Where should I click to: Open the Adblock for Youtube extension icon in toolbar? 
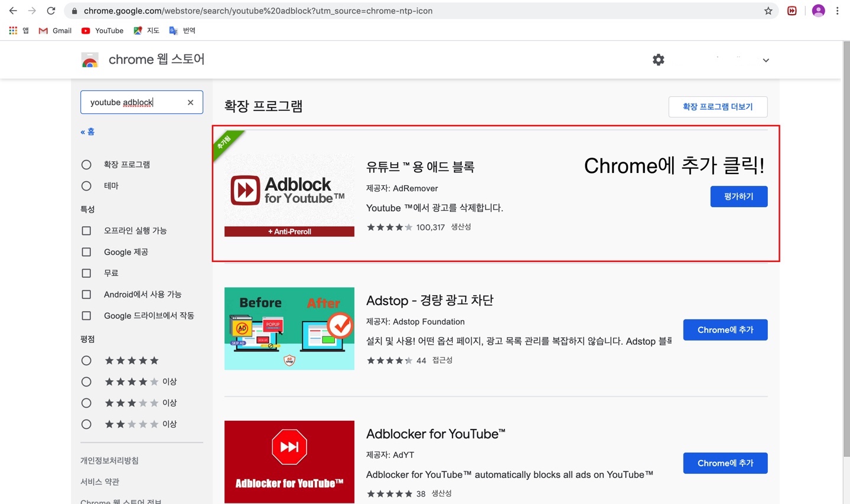(x=792, y=11)
